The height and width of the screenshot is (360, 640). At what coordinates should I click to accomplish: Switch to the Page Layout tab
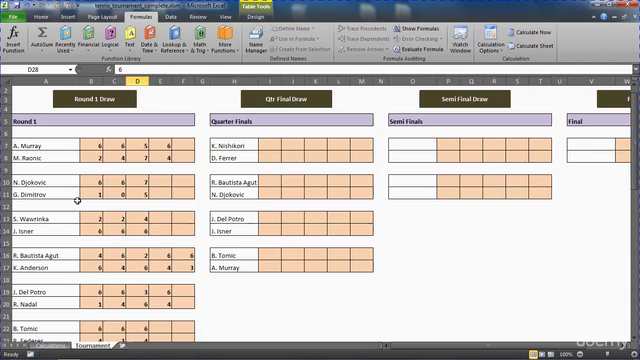pyautogui.click(x=102, y=17)
